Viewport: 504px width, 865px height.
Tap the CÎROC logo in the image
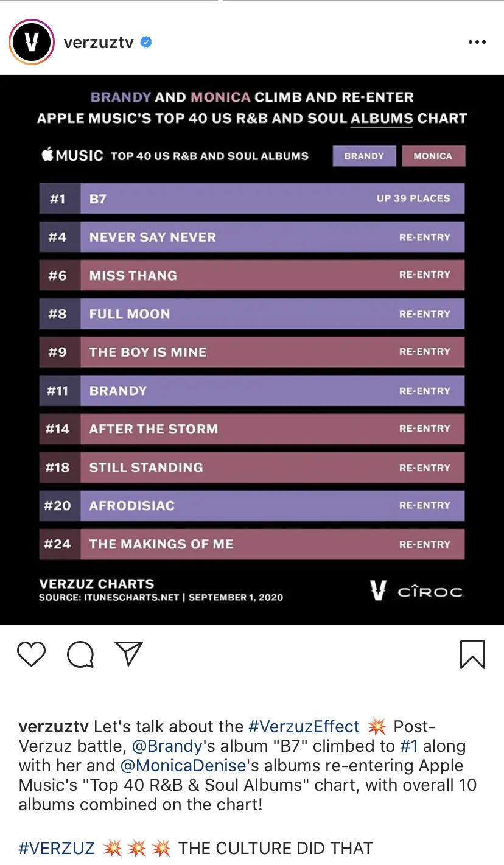[430, 592]
